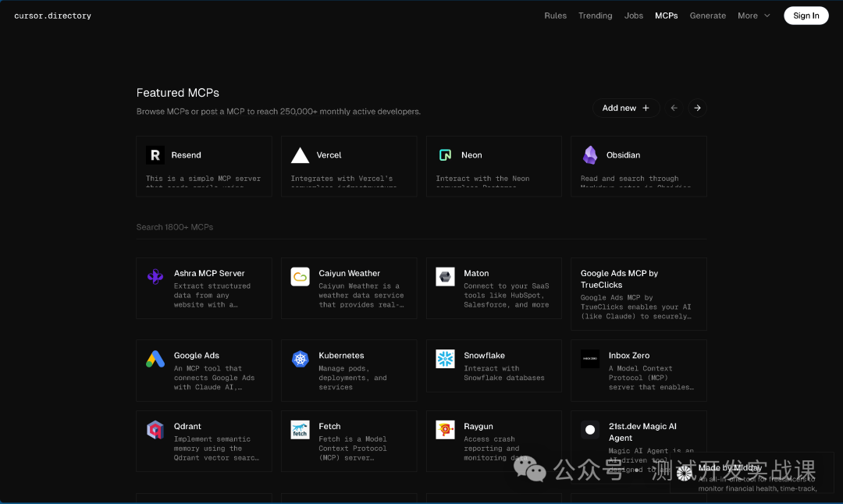This screenshot has height=504, width=843.
Task: Click the Ashra MCP Server icon
Action: tap(155, 277)
